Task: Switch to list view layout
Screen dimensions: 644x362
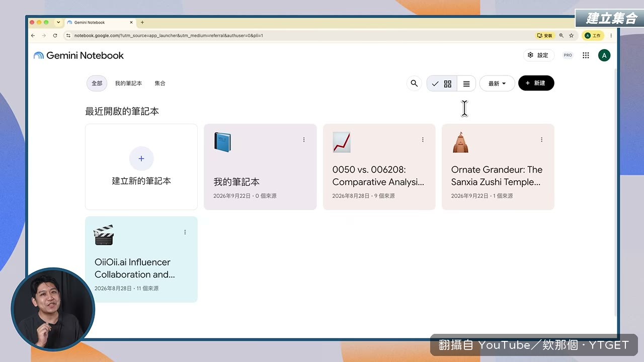Action: [466, 84]
